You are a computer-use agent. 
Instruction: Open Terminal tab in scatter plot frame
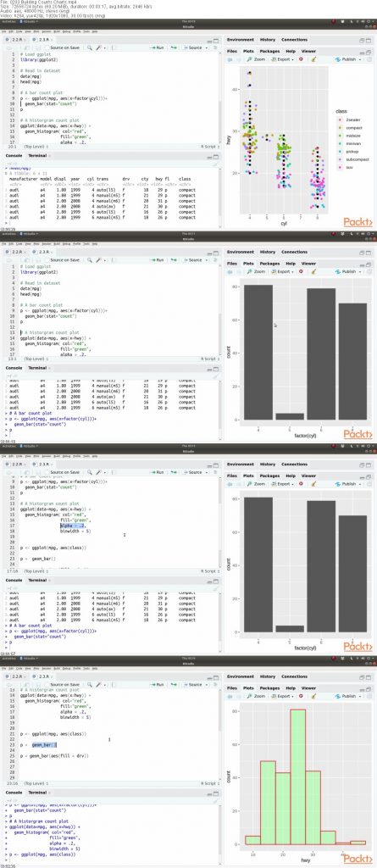(x=37, y=156)
